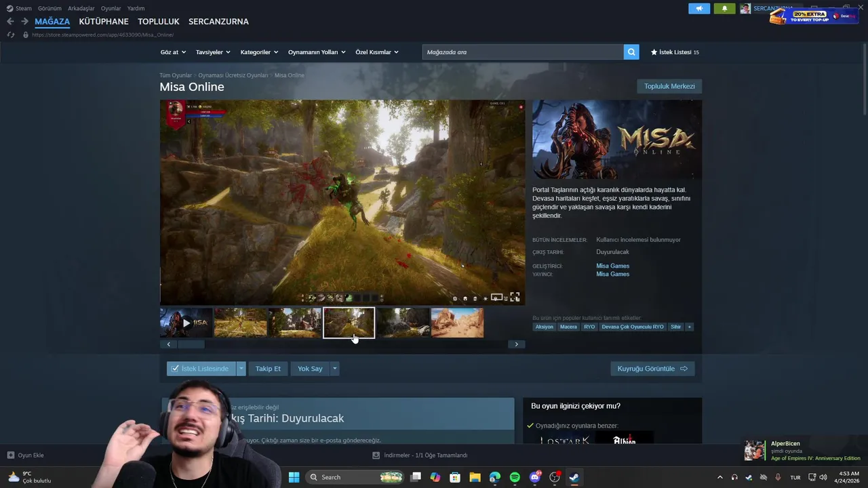The height and width of the screenshot is (488, 868).
Task: Open the weather widget showing 9°C
Action: 29,477
